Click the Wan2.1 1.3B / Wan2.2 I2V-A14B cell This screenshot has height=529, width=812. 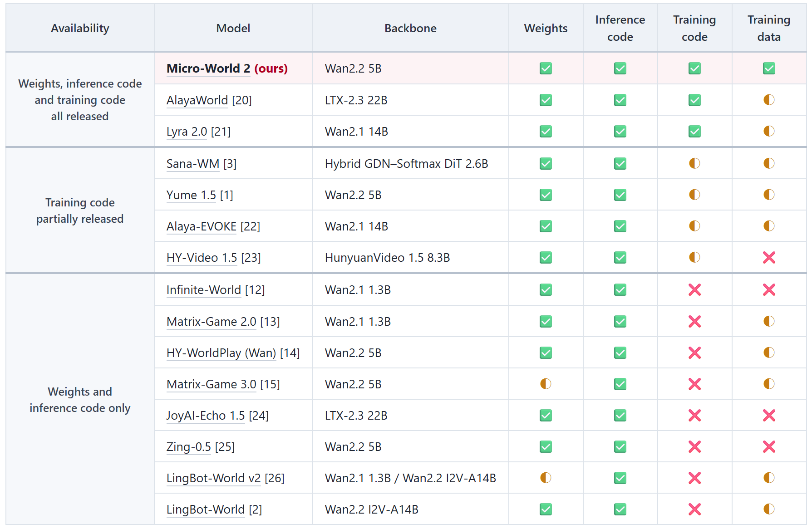pos(410,478)
